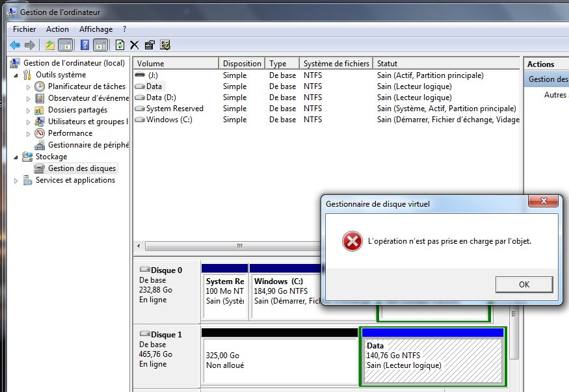Click the blue Back arrow in the toolbar
The width and height of the screenshot is (569, 392).
tap(15, 45)
